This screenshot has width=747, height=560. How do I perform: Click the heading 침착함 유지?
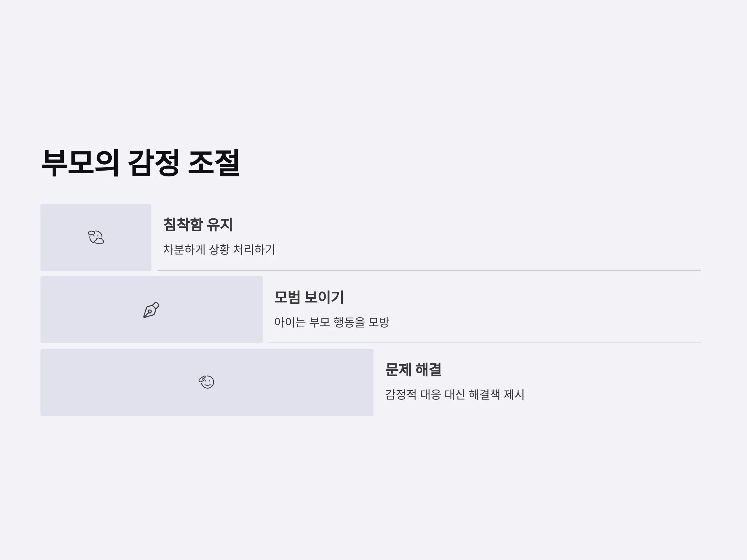[198, 225]
